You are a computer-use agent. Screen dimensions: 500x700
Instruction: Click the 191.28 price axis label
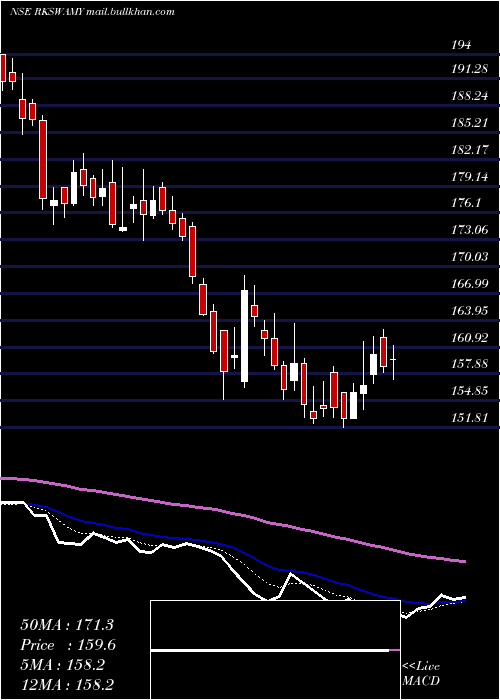click(x=469, y=69)
